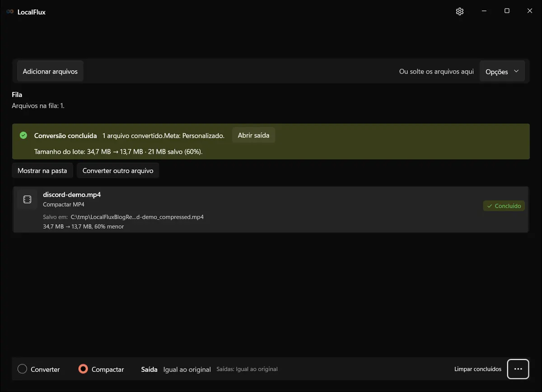542x392 pixels.
Task: Click Mostrar na pasta
Action: tap(42, 171)
